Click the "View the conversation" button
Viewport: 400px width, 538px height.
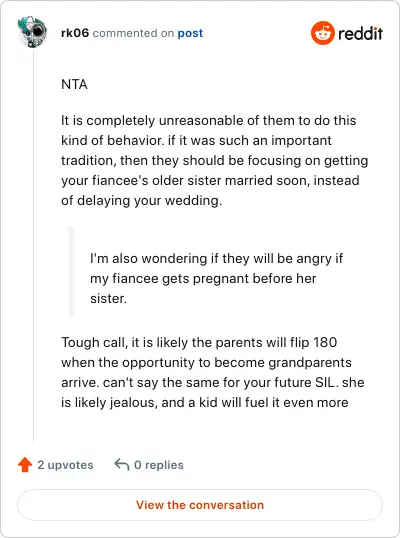[x=200, y=505]
